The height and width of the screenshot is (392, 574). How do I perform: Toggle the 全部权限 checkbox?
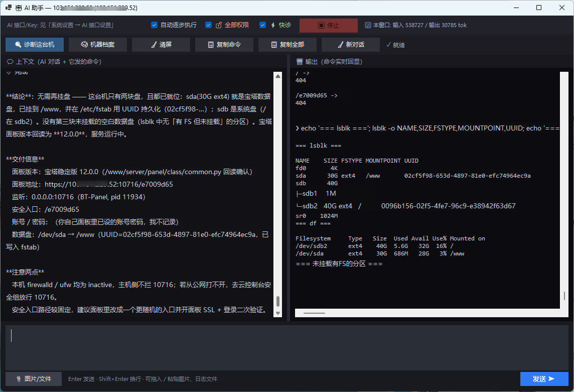208,25
